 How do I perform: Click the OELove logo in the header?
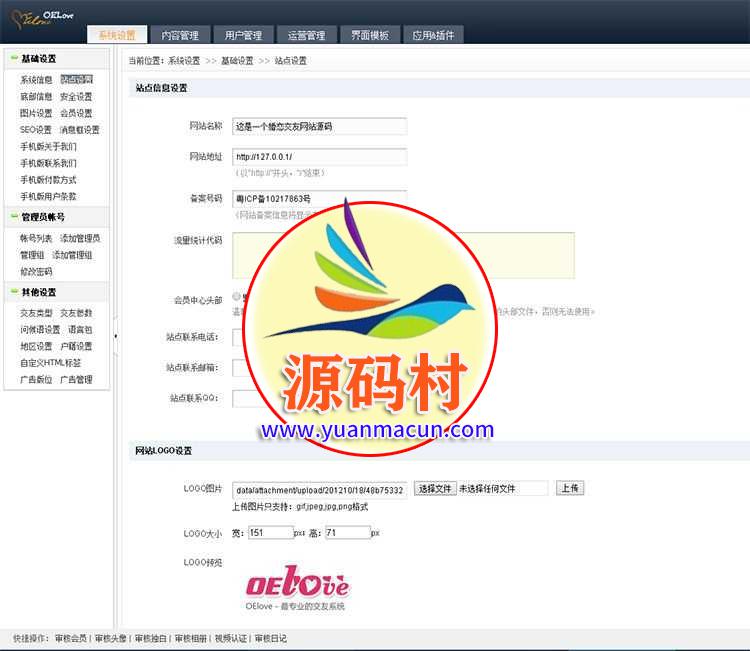(x=42, y=19)
